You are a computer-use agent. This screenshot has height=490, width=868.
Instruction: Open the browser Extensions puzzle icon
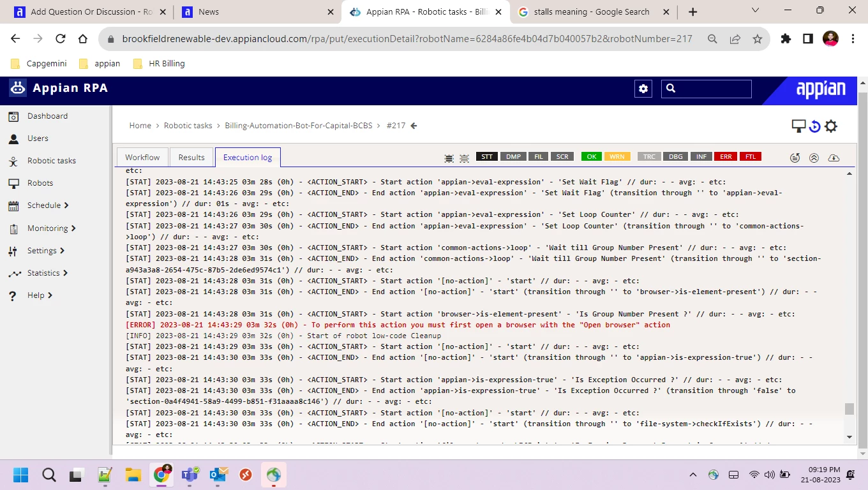click(x=786, y=39)
